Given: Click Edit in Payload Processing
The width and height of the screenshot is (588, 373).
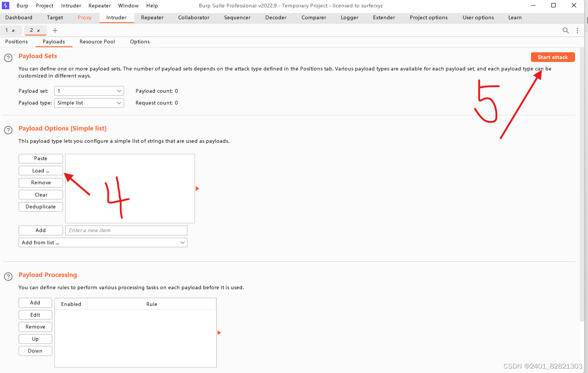Looking at the screenshot, I should click(35, 315).
